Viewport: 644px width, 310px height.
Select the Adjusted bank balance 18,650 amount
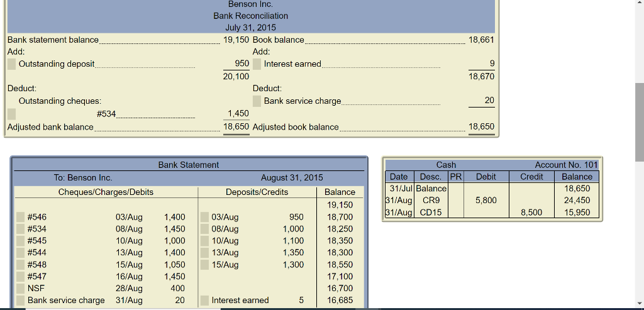click(x=236, y=127)
